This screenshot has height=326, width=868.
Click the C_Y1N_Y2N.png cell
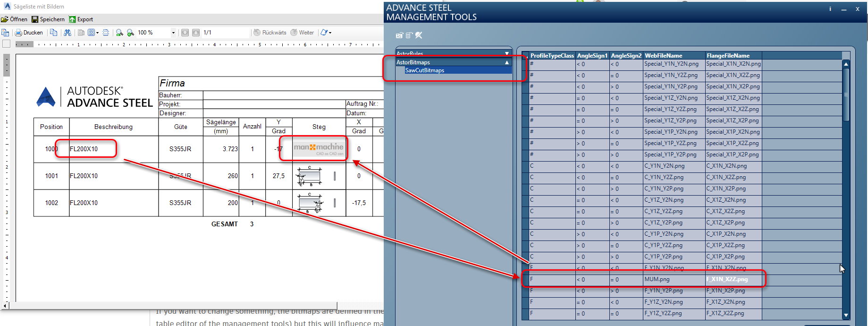tap(674, 166)
